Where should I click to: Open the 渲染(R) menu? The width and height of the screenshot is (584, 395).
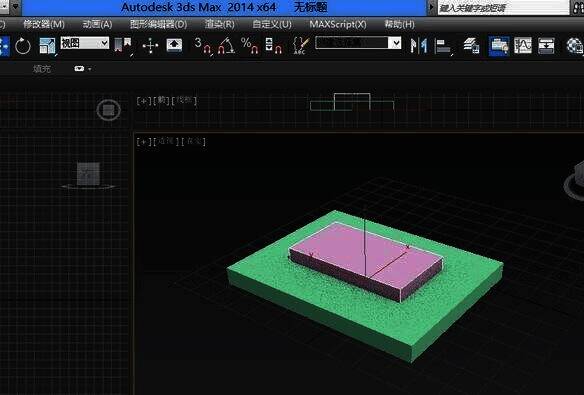click(220, 24)
